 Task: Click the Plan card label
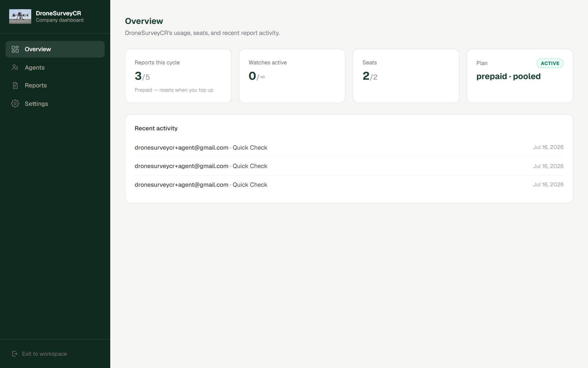[x=482, y=63]
